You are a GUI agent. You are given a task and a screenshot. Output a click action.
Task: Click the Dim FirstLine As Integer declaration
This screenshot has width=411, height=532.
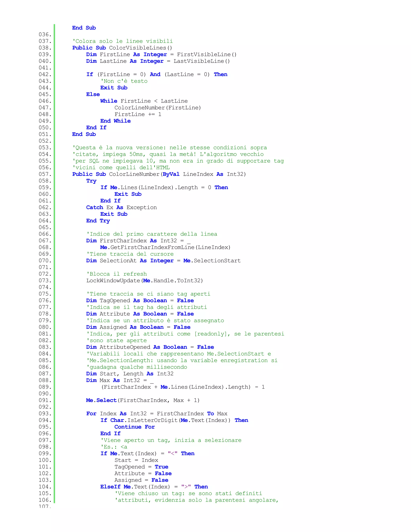tap(161, 54)
